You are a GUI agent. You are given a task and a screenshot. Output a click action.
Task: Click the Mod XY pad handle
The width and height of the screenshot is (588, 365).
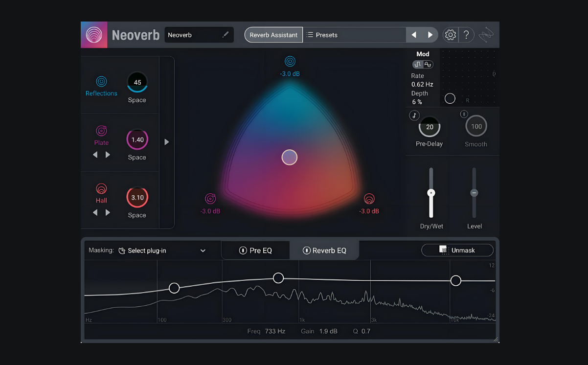450,98
